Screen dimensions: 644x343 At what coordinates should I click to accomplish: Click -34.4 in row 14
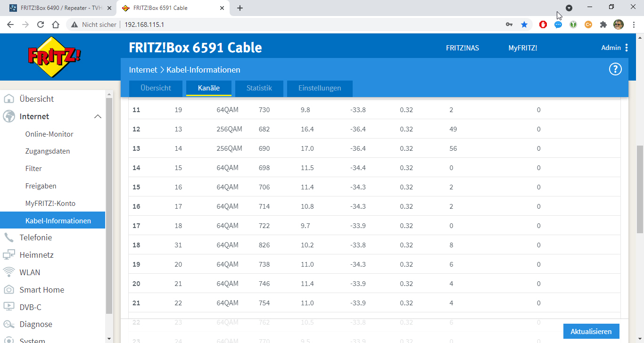pyautogui.click(x=358, y=168)
